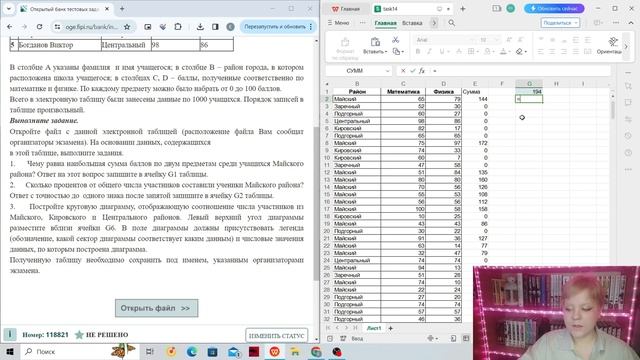Click the Paste (Вставить) clipboard icon
Viewport: 640px width, 360px height.
coord(375,42)
